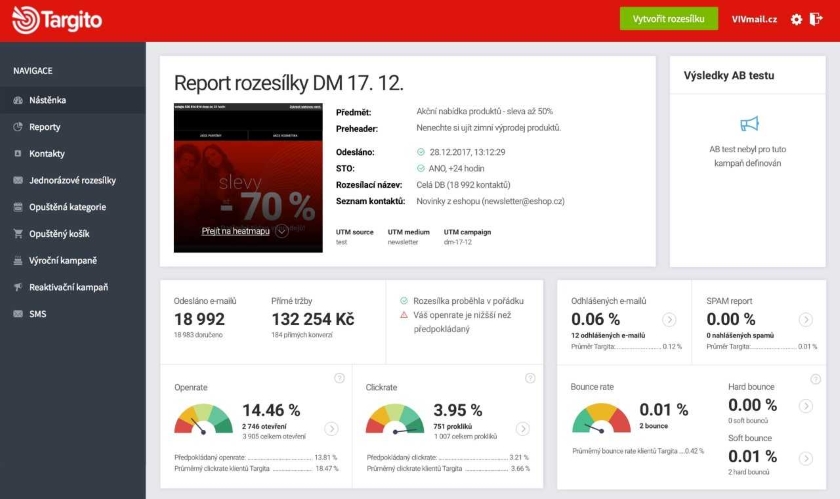Click '18 983 doručeno' text
The width and height of the screenshot is (840, 499).
(198, 335)
